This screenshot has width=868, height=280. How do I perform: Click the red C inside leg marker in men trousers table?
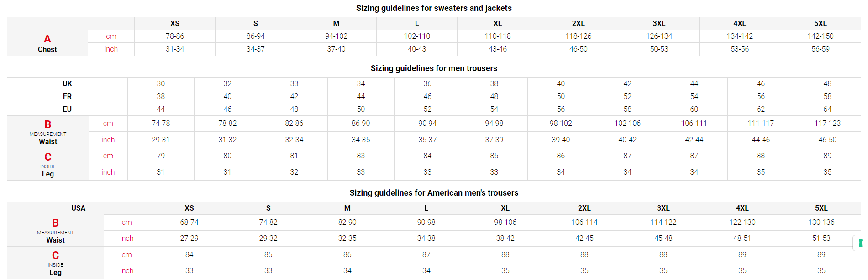click(x=48, y=157)
